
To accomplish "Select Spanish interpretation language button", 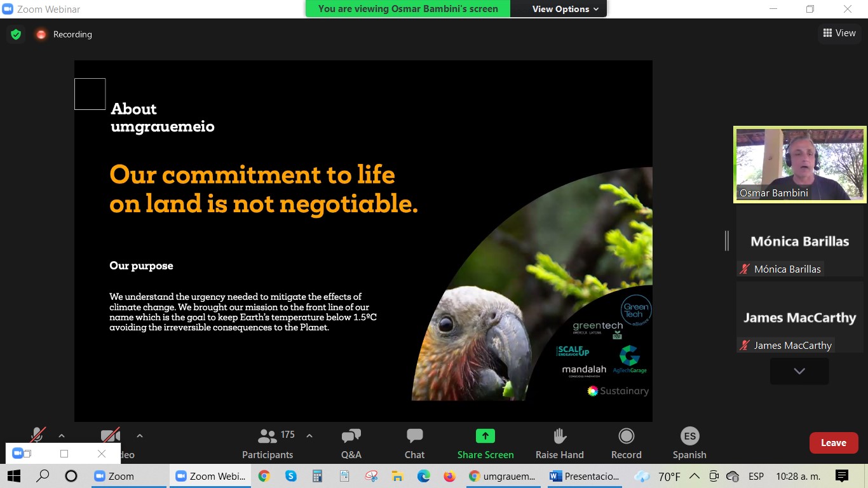I will point(689,443).
